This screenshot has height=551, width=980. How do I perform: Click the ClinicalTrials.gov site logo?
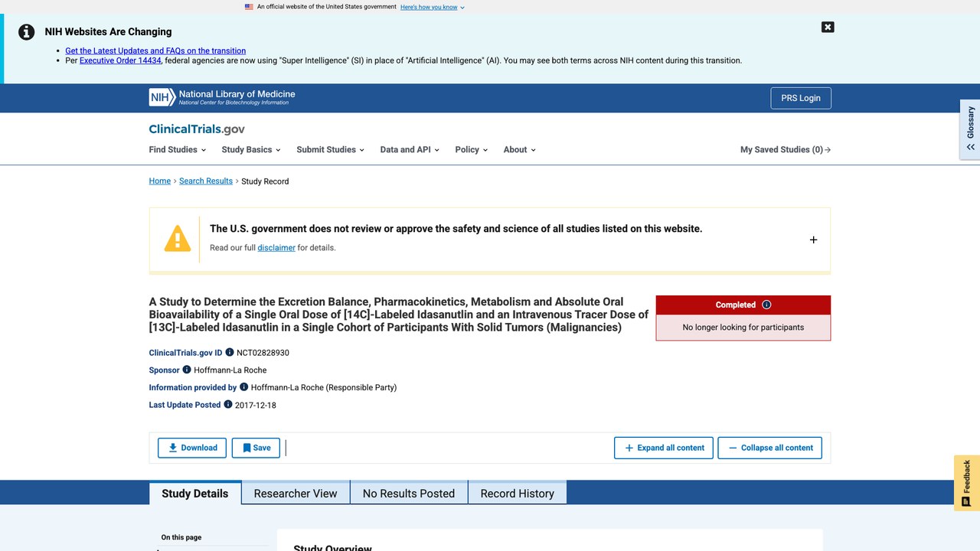[x=197, y=129]
